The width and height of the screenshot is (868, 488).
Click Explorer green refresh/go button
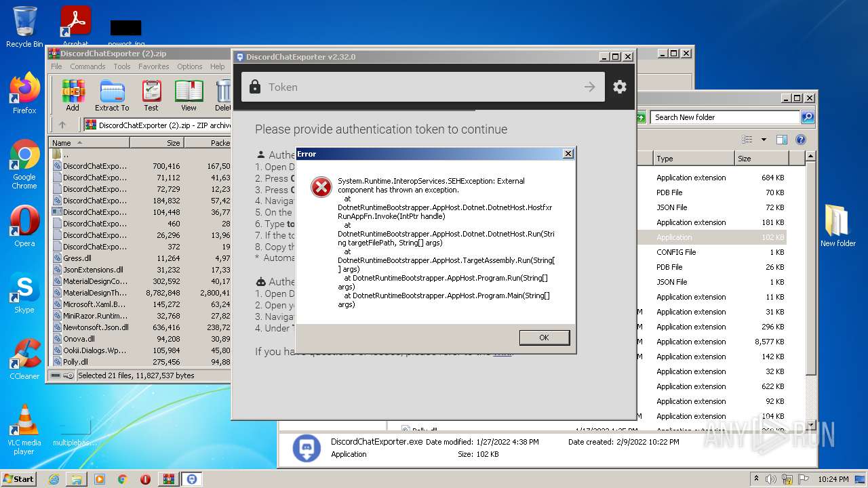641,117
